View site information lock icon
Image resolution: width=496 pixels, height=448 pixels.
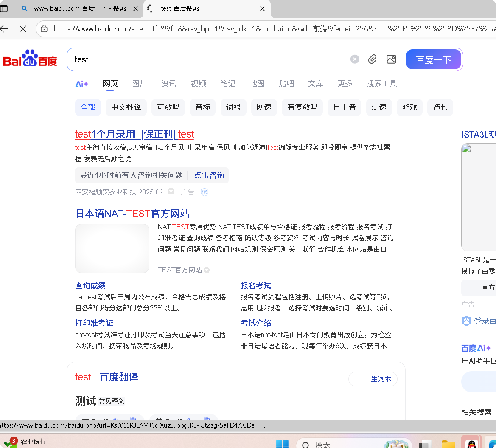pos(44,29)
